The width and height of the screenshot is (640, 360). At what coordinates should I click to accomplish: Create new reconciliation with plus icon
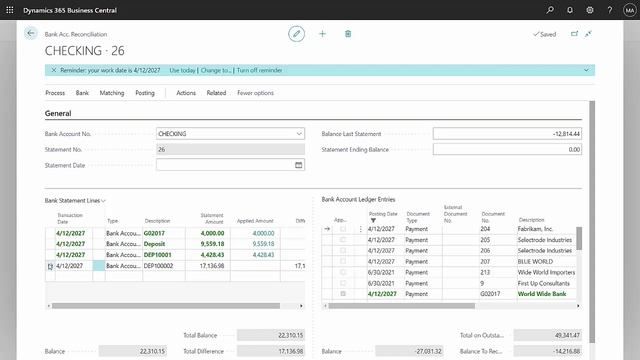322,34
